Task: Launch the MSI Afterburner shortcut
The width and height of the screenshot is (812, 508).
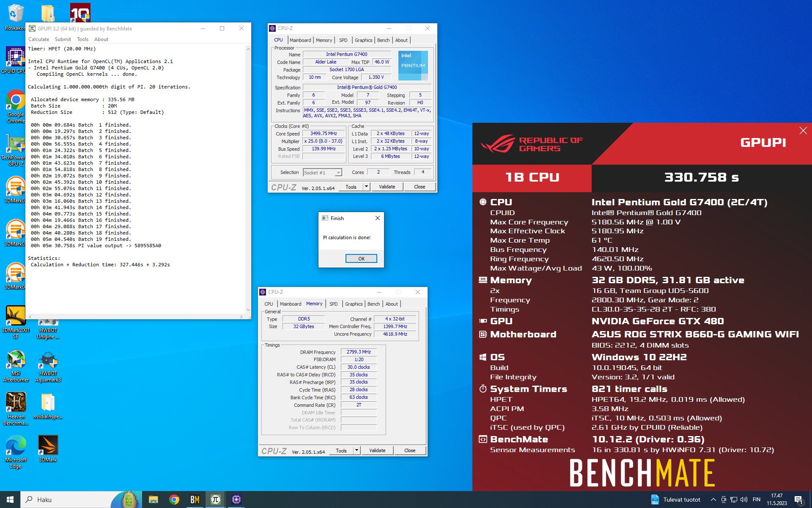Action: [16, 367]
